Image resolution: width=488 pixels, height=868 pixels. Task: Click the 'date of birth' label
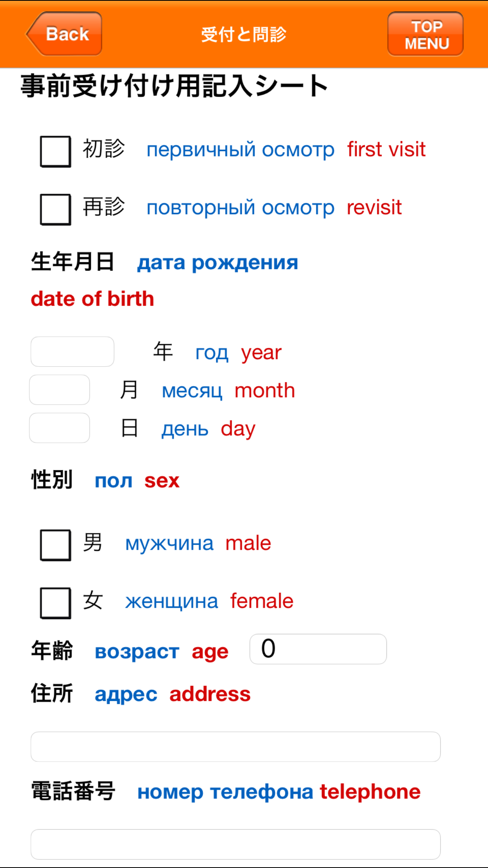coord(93,298)
